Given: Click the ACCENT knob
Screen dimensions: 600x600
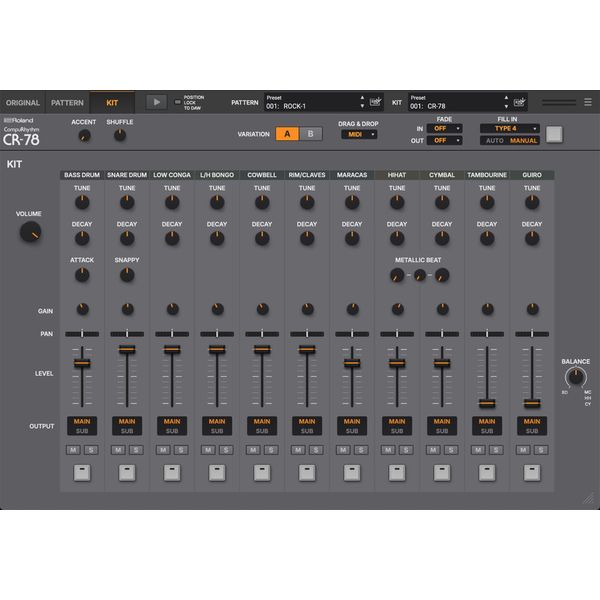Looking at the screenshot, I should point(84,135).
